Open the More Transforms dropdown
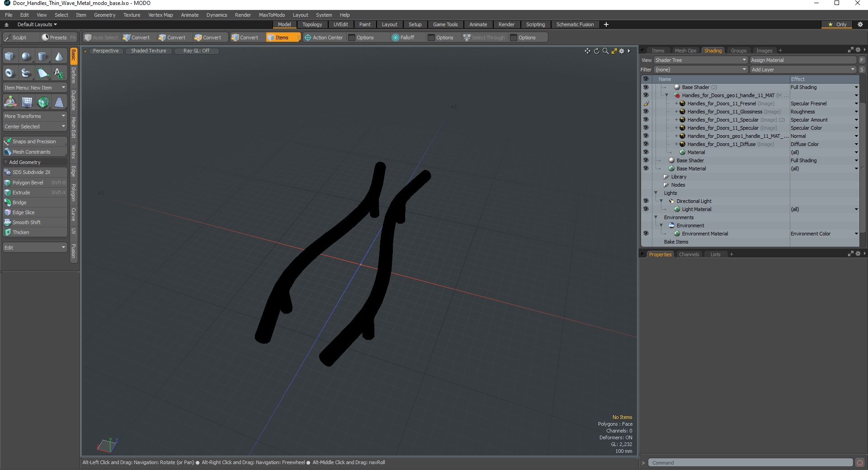Screen dimensions: 868x470 pos(35,116)
